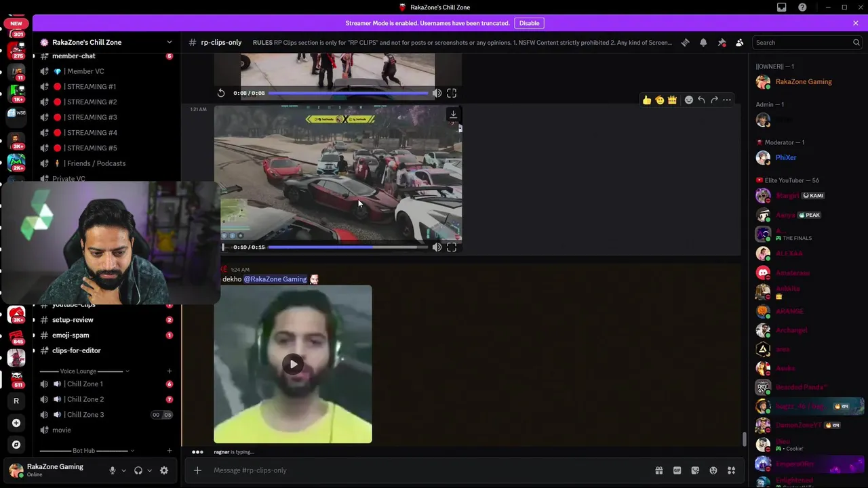Seek the top 0:08 video progress bar

point(348,93)
